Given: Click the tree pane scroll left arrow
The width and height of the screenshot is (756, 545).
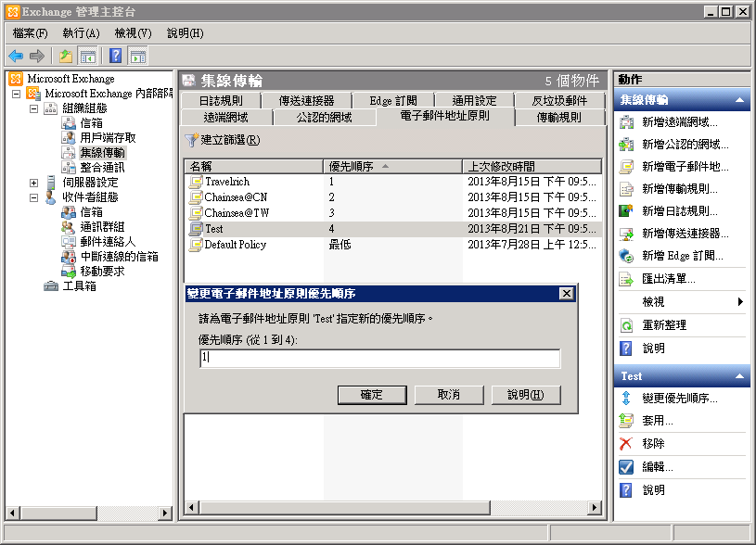Looking at the screenshot, I should (13, 513).
